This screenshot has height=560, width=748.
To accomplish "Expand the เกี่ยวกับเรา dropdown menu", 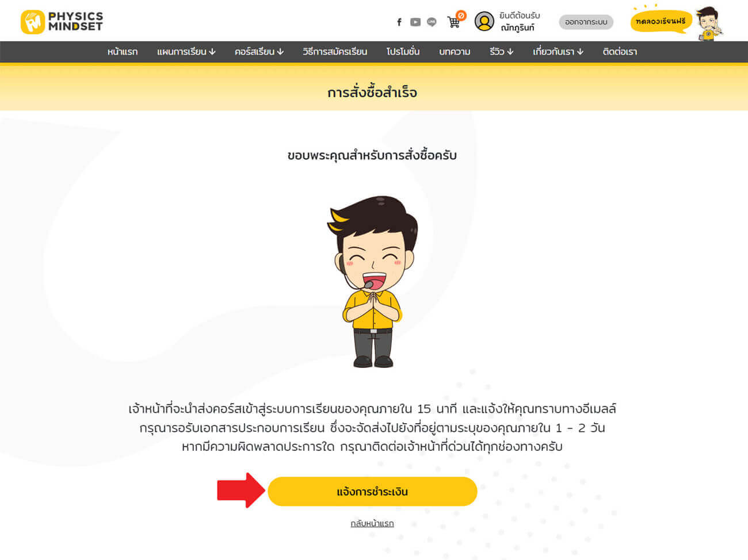I will point(558,52).
